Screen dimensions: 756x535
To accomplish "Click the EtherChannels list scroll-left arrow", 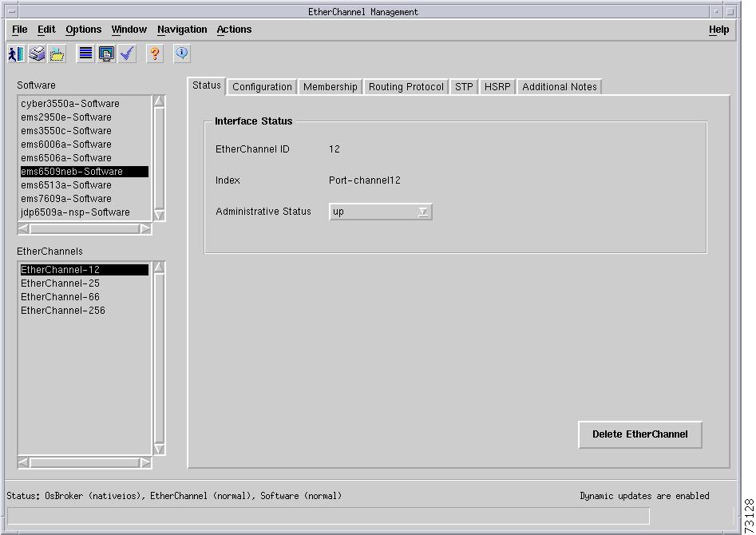I will 24,462.
